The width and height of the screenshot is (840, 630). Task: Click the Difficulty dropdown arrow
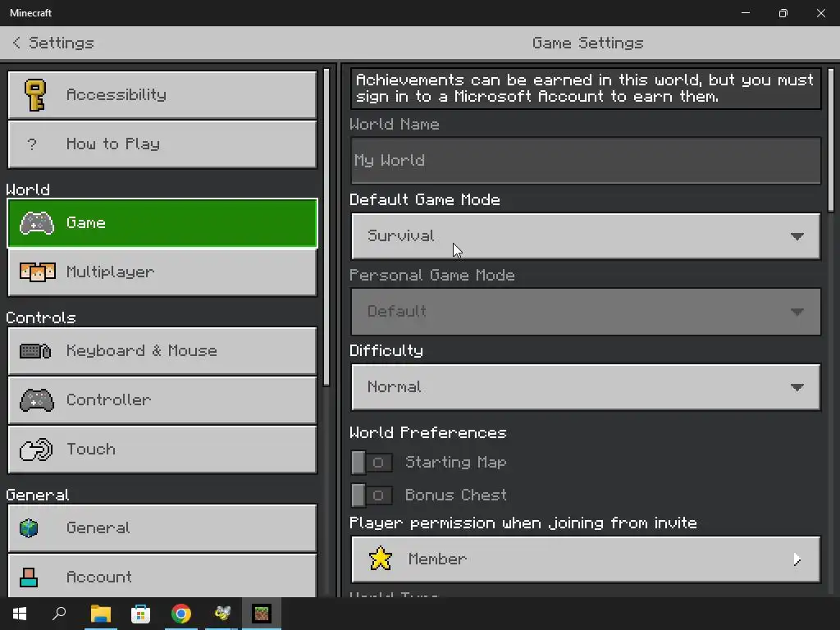click(x=797, y=387)
